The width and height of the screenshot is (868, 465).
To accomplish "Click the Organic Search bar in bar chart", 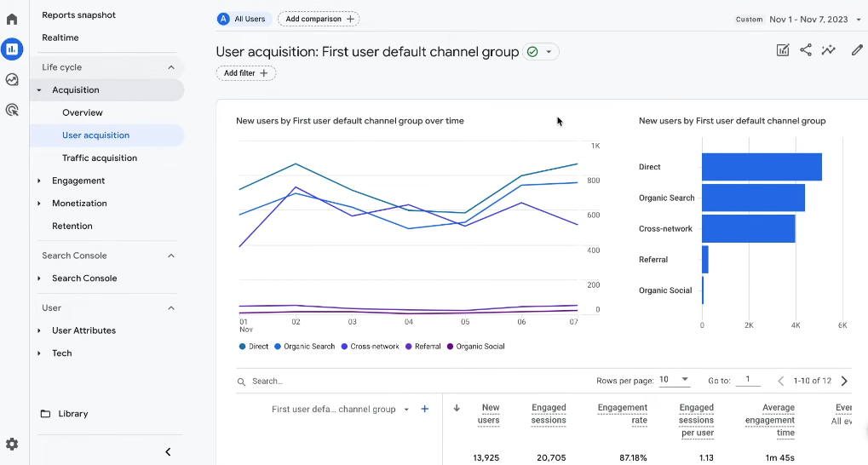I will [753, 198].
